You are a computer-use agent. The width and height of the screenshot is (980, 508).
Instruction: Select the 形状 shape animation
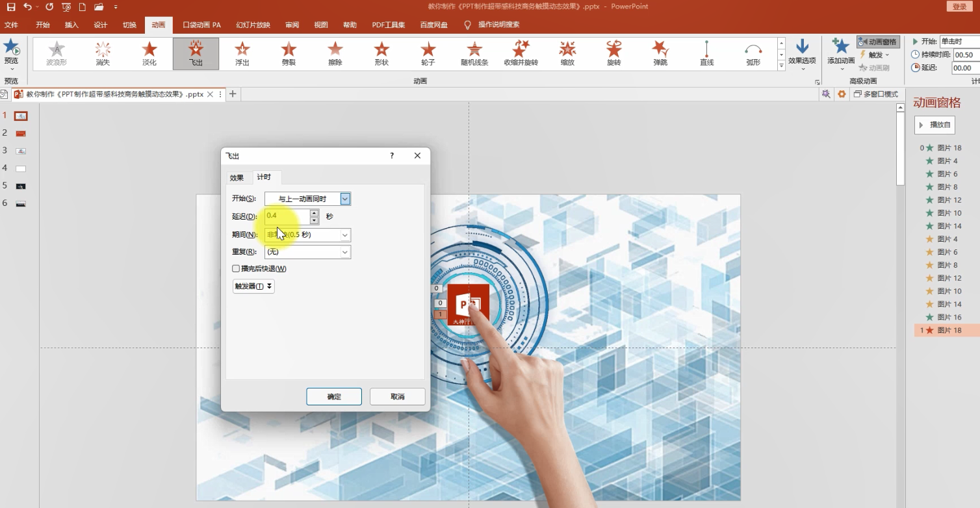tap(381, 53)
